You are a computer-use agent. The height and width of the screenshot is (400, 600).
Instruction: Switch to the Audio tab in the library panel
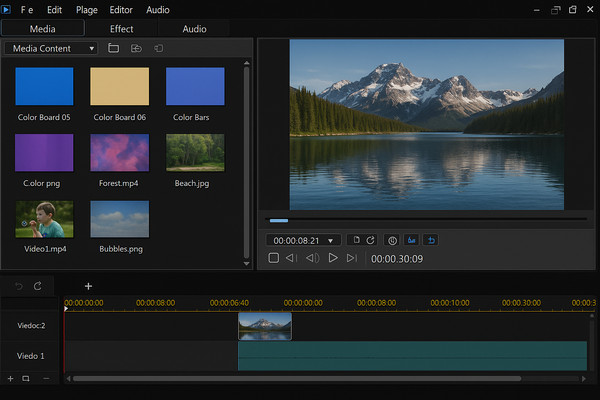194,29
